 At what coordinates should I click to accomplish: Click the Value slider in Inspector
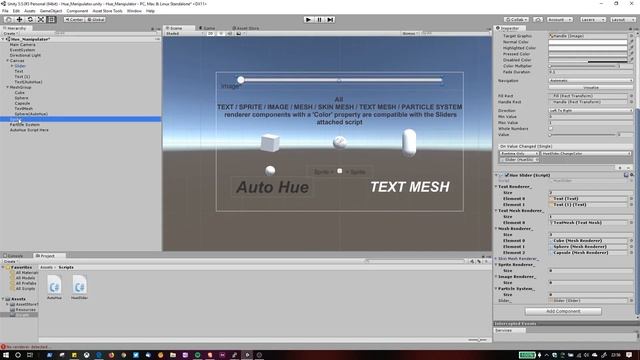pyautogui.click(x=582, y=135)
